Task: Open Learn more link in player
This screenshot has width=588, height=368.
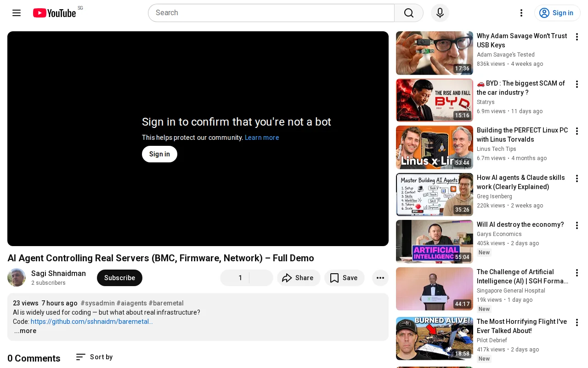Action: click(x=262, y=138)
